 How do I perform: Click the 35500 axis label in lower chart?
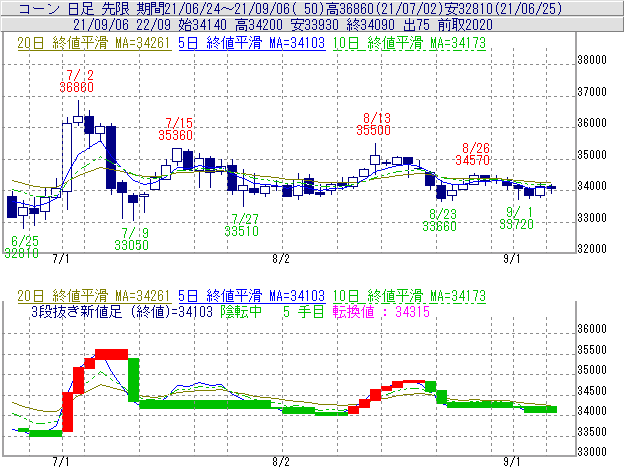592,350
